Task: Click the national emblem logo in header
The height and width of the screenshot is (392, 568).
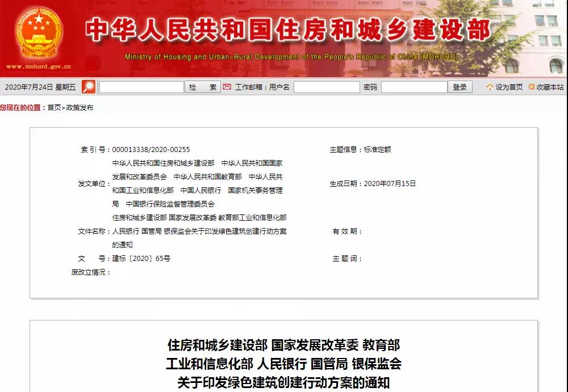Action: click(x=39, y=33)
